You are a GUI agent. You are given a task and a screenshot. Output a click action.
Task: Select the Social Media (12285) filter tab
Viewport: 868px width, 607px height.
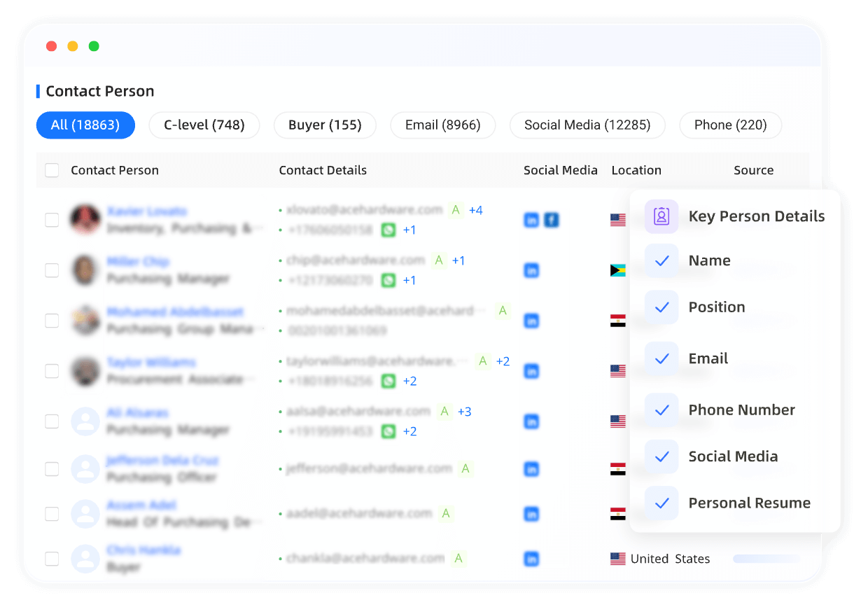pos(587,125)
